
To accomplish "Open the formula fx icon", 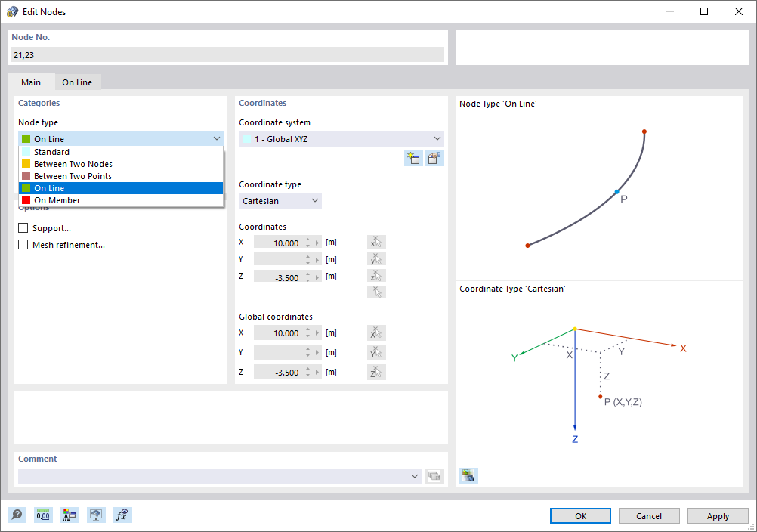I will tap(122, 515).
